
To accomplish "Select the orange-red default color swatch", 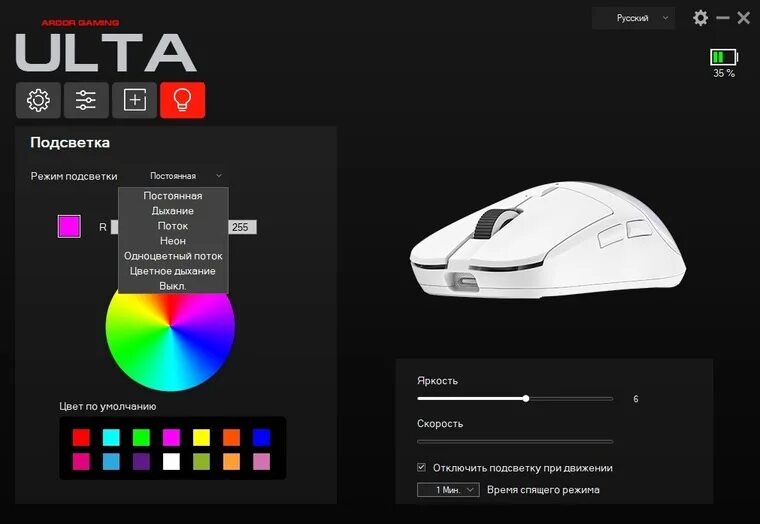I will click(x=231, y=437).
